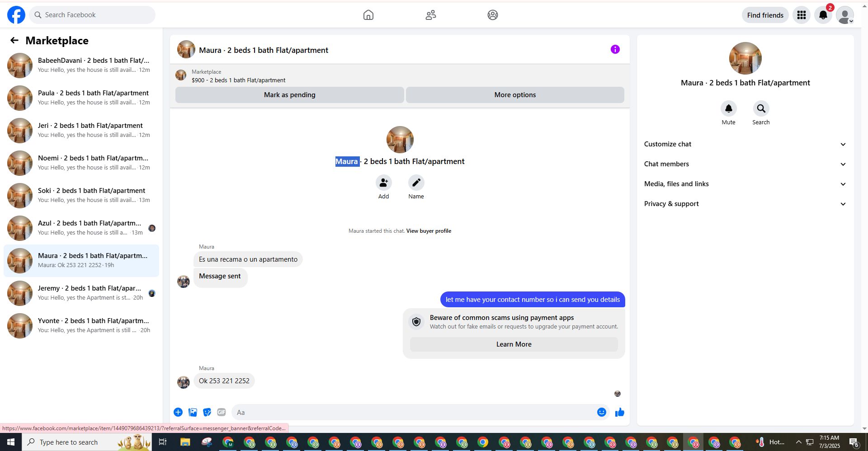Open the emoji picker in message box
This screenshot has height=451, width=868.
tap(602, 412)
